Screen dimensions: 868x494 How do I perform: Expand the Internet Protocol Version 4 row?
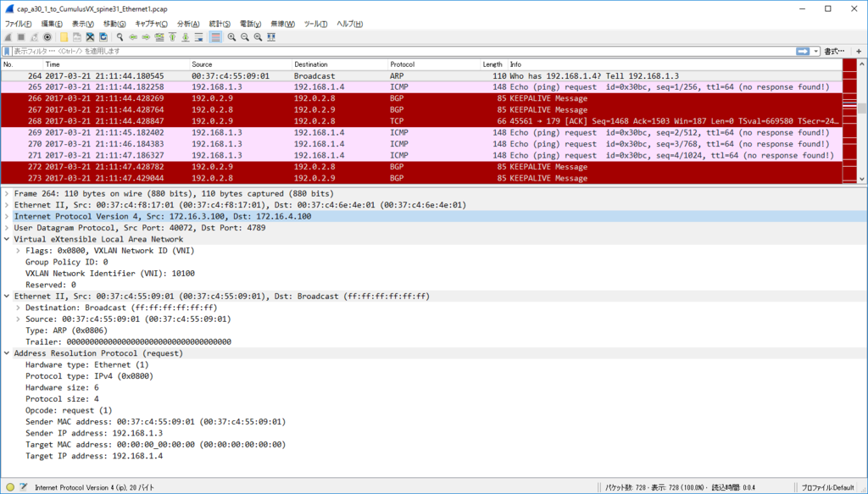point(7,216)
